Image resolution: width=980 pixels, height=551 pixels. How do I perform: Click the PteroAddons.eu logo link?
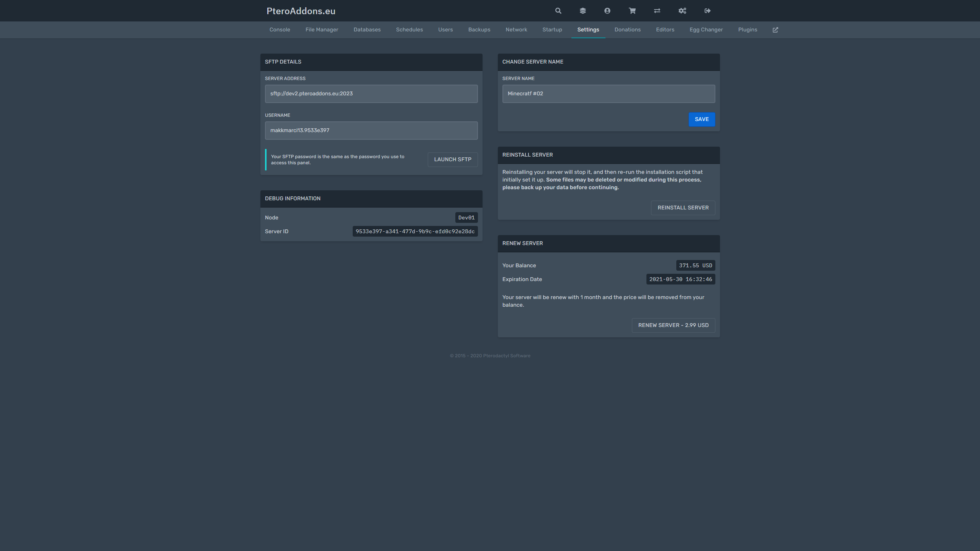[x=301, y=11]
